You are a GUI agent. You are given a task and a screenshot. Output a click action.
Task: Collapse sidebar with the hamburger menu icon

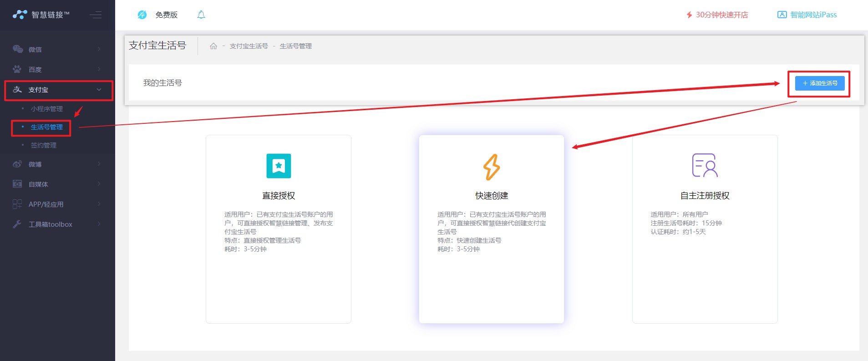point(96,15)
